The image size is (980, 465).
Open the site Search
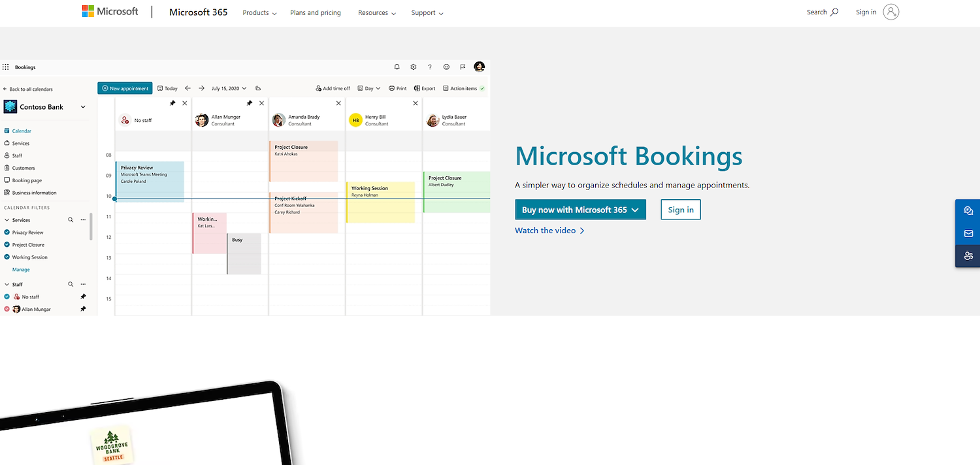(823, 12)
